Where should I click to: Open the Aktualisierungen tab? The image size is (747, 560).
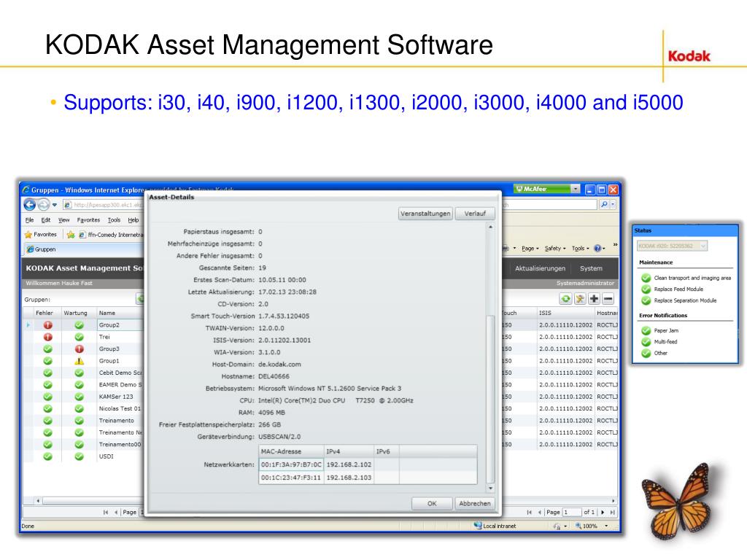click(541, 268)
